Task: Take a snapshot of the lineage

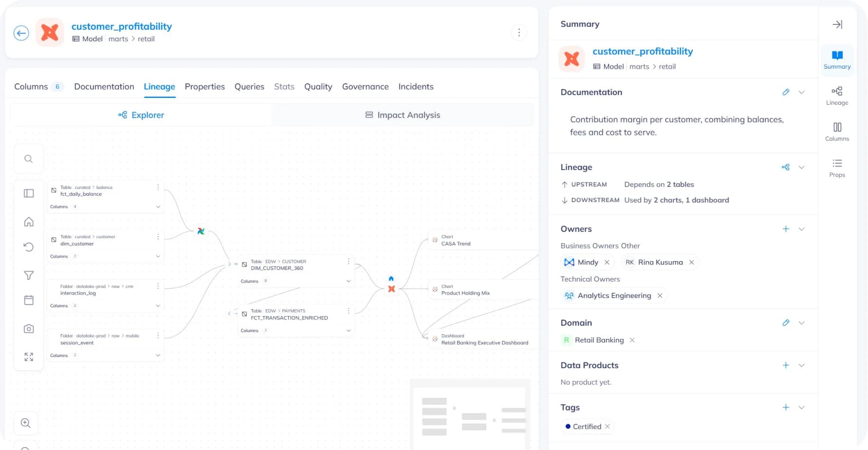Action: pyautogui.click(x=29, y=329)
